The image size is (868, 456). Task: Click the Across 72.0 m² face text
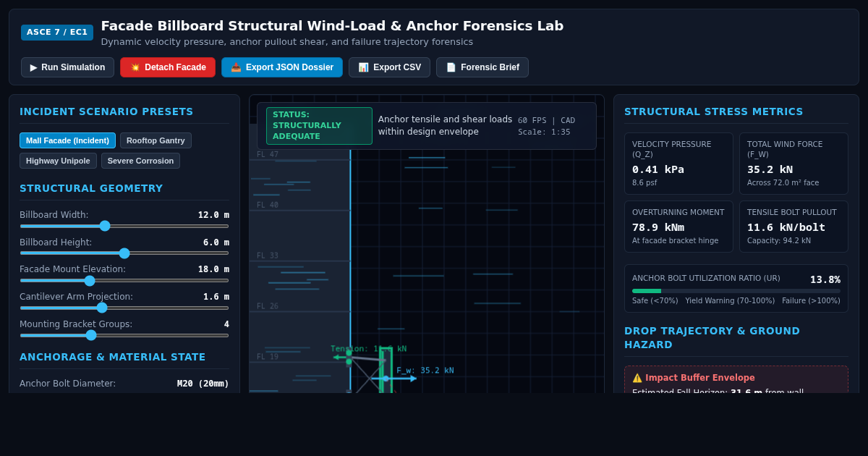pos(783,183)
